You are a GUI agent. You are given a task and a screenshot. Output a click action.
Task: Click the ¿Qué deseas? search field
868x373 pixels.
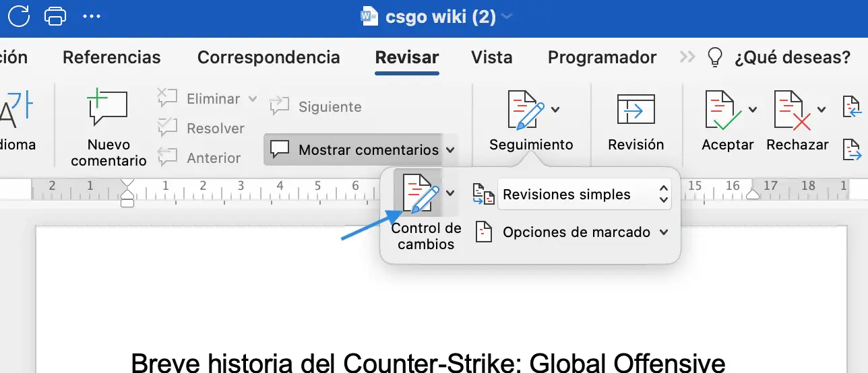(793, 57)
